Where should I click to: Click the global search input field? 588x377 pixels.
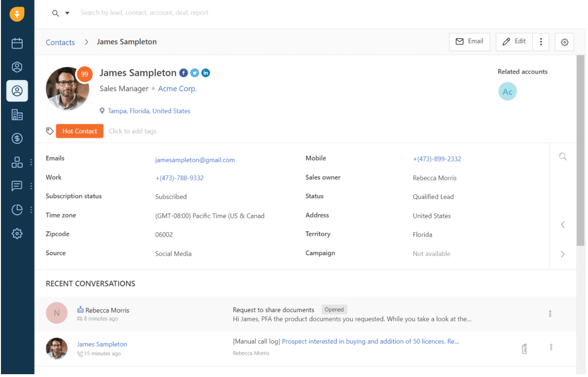pos(188,13)
